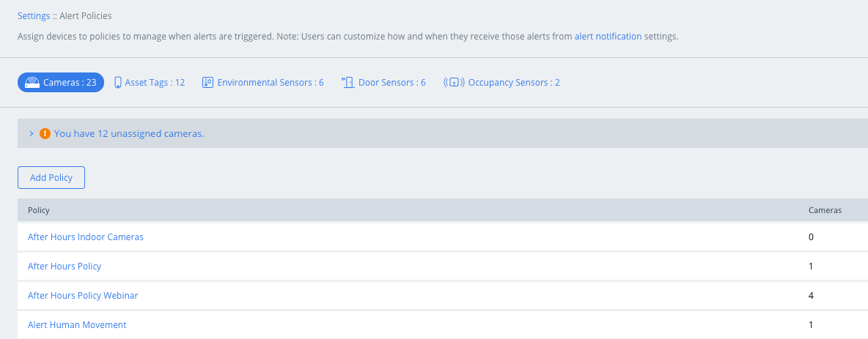868x339 pixels.
Task: Click the asset tag icon
Action: (117, 83)
